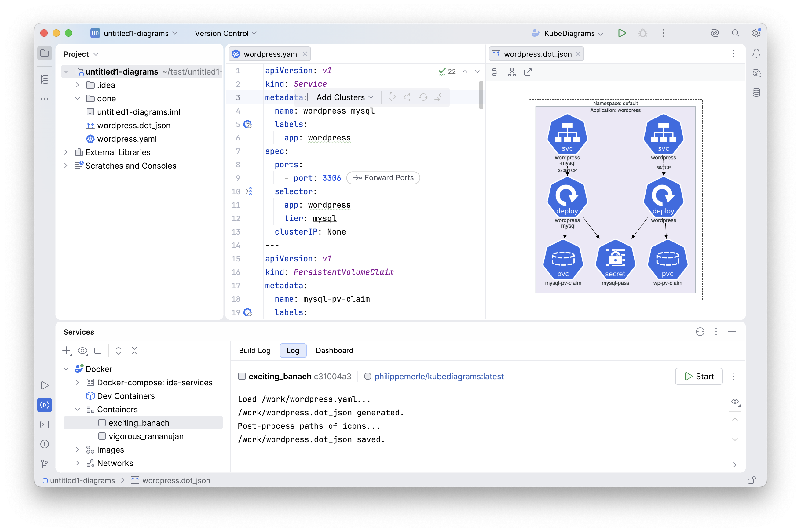
Task: Open Notifications bell
Action: 756,53
